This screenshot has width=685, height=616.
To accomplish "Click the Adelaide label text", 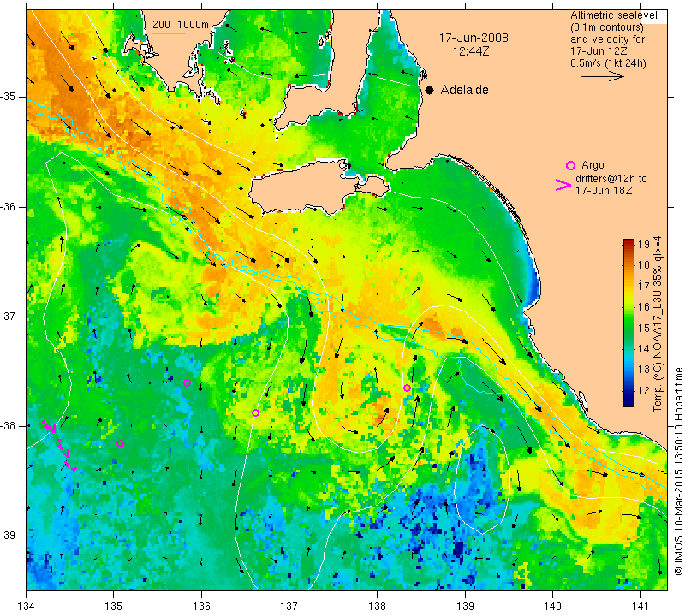I will click(x=464, y=90).
